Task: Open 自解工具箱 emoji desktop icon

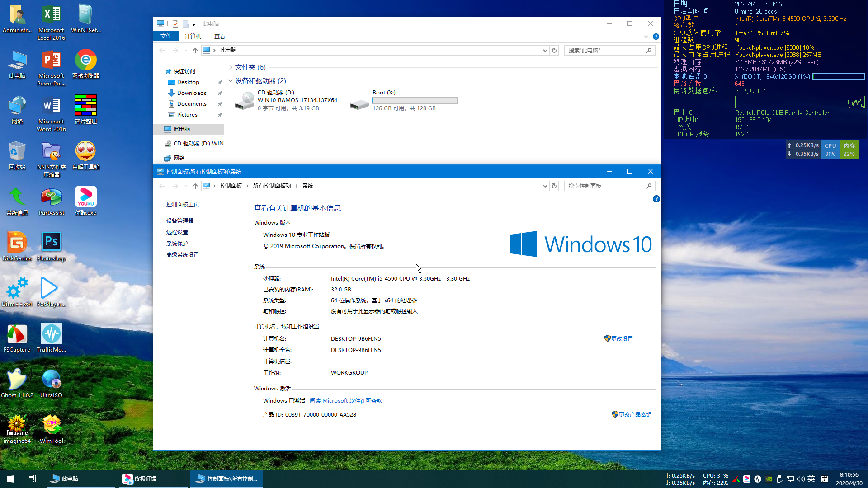Action: 85,155
